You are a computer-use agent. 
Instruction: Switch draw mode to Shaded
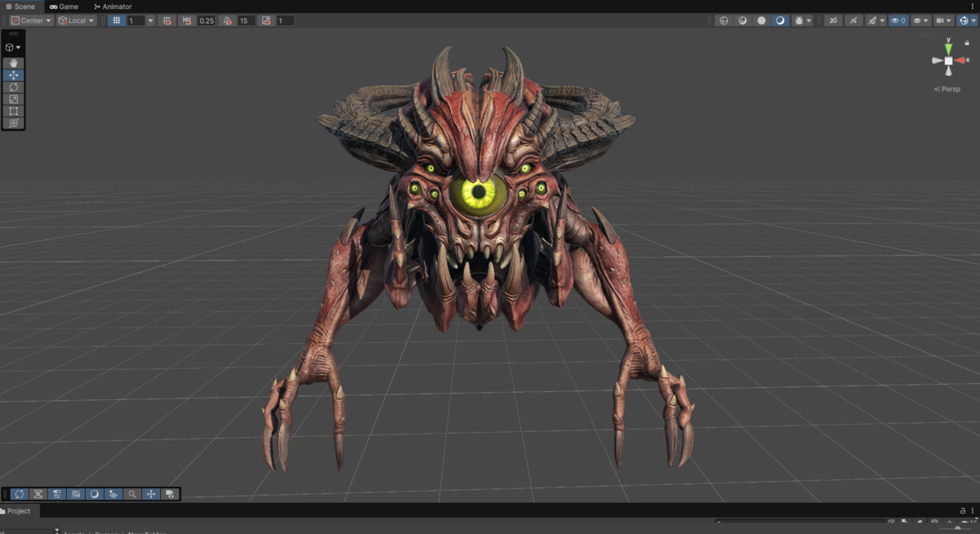coord(781,20)
